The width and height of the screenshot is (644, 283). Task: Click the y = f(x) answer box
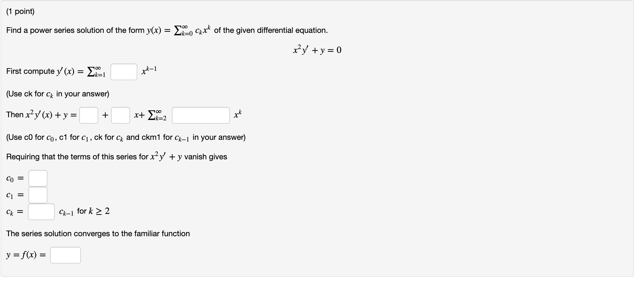[65, 255]
